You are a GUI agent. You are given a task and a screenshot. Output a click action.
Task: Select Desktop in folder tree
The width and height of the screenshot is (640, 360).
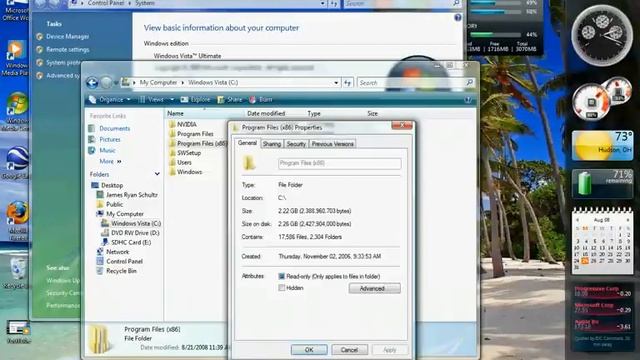pyautogui.click(x=107, y=185)
